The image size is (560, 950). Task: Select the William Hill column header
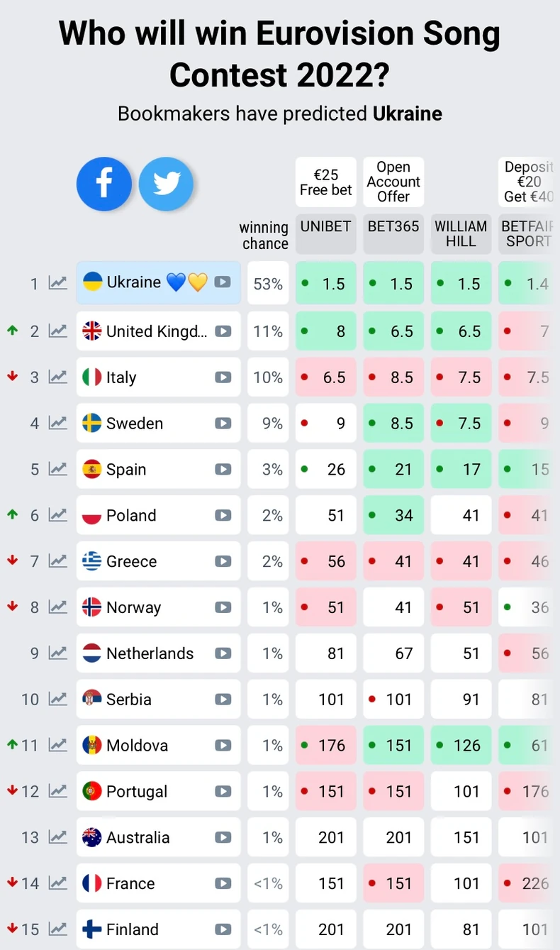[x=461, y=234]
